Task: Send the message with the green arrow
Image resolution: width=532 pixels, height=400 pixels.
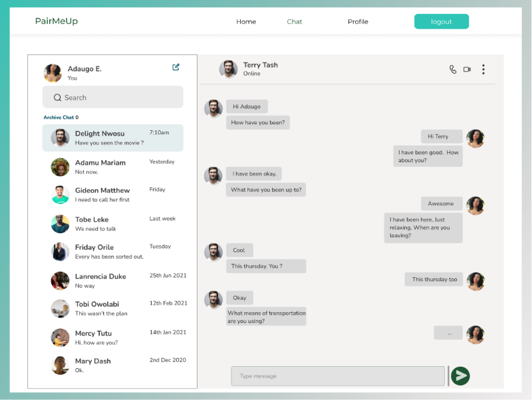Action: [x=460, y=375]
